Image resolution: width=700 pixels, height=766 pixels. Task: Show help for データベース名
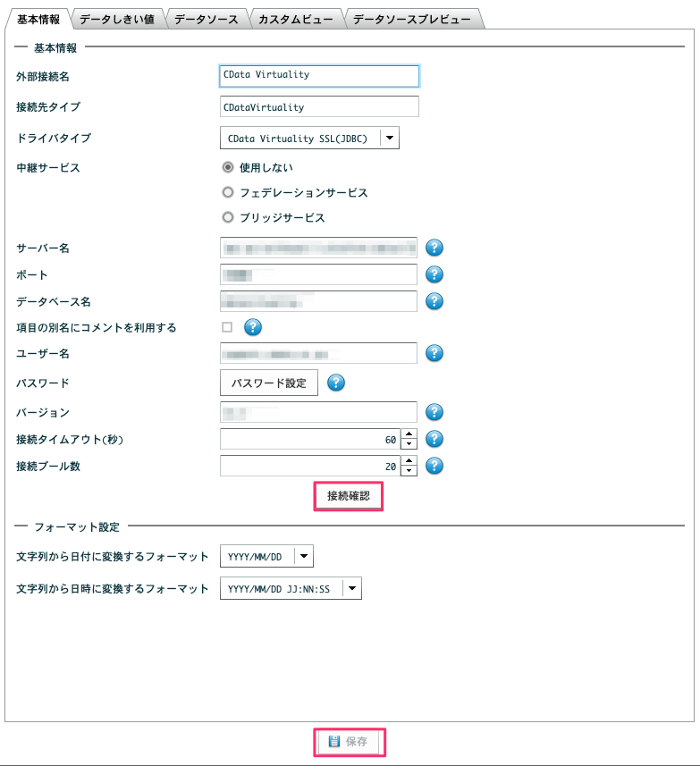[434, 301]
